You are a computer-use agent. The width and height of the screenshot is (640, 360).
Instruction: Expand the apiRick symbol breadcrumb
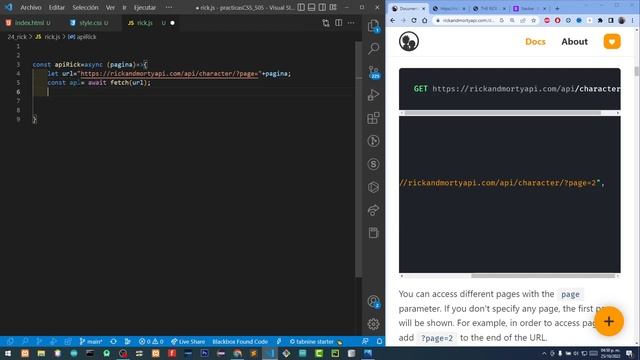(82, 37)
